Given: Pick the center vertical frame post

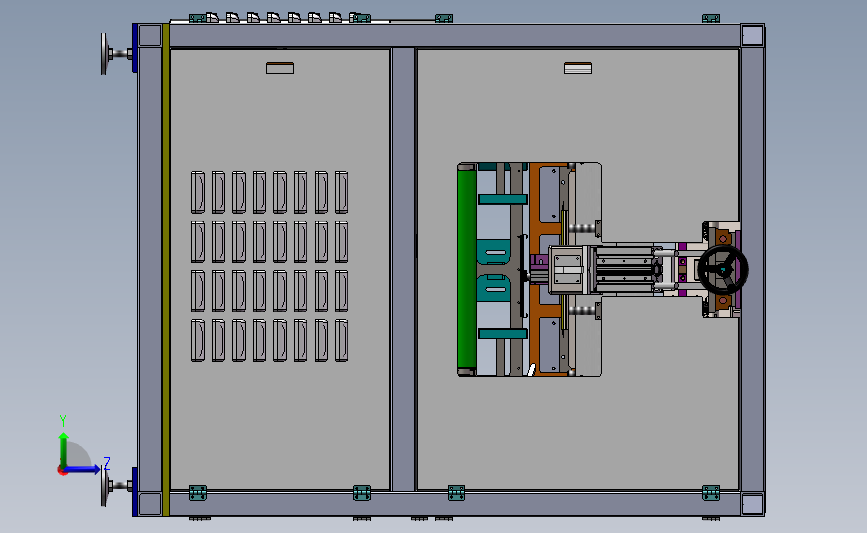Looking at the screenshot, I should [403, 269].
